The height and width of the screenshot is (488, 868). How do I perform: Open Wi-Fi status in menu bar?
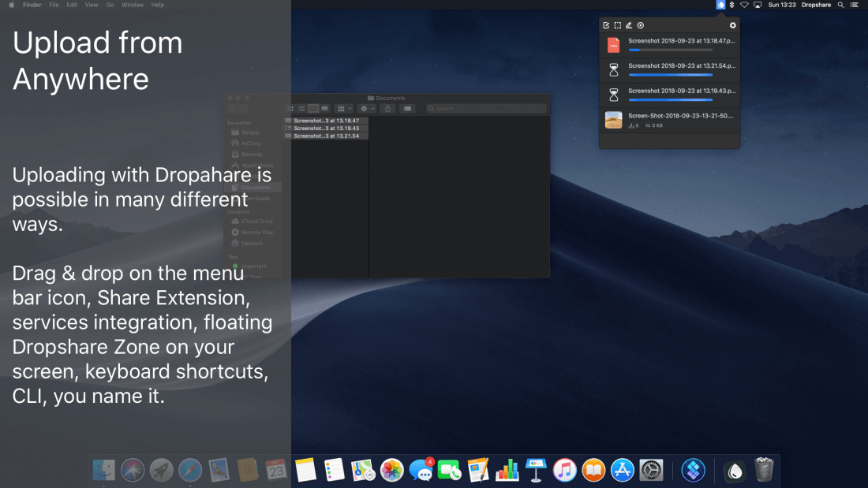pos(745,5)
